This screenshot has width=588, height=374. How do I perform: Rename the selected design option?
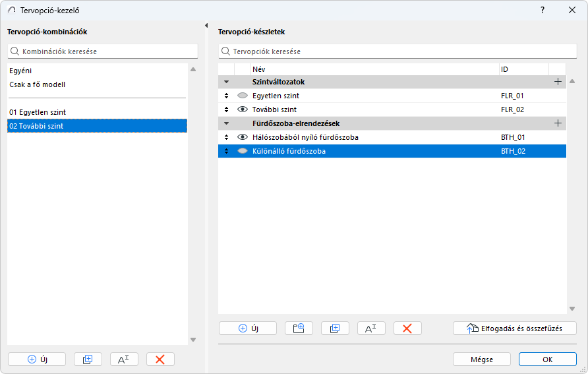pyautogui.click(x=371, y=328)
